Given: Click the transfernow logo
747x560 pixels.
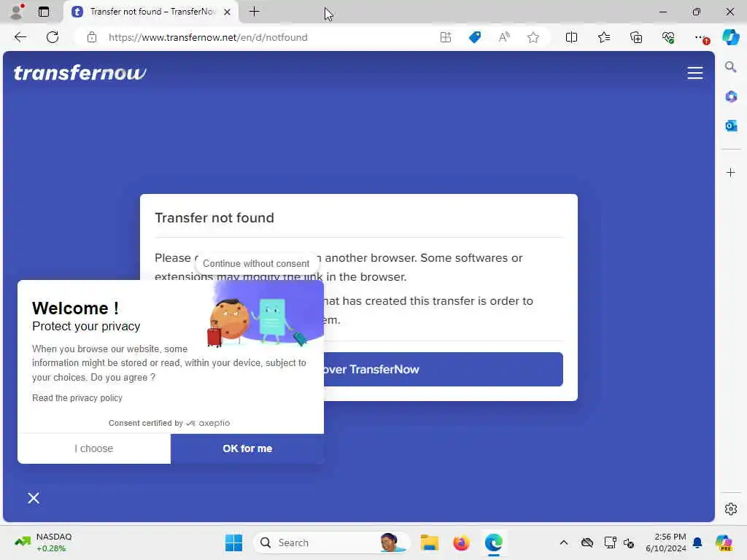Looking at the screenshot, I should pos(80,73).
